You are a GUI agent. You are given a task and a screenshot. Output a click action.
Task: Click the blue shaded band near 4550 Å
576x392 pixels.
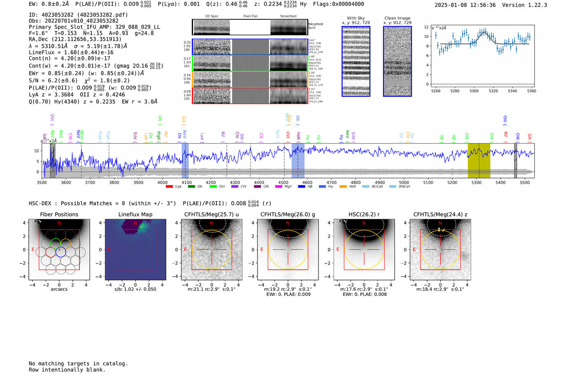(298, 160)
